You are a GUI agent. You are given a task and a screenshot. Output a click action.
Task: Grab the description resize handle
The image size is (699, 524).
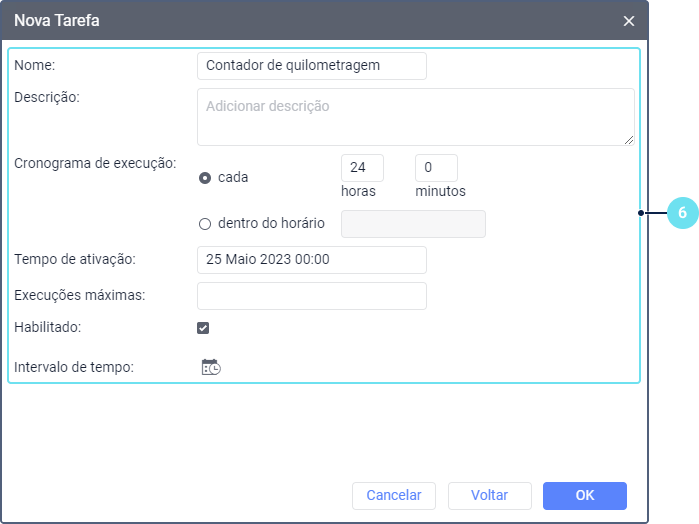pyautogui.click(x=629, y=140)
